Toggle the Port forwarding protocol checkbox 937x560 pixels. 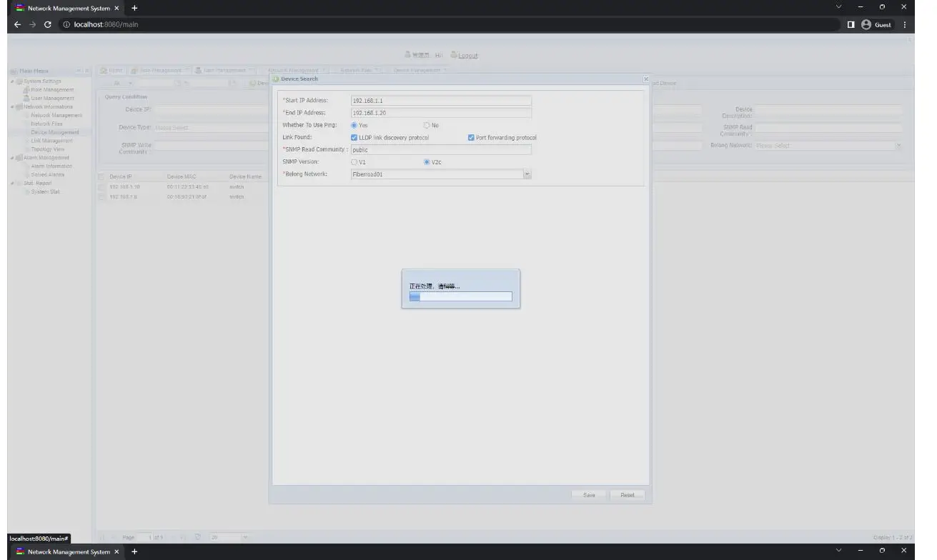pos(472,138)
